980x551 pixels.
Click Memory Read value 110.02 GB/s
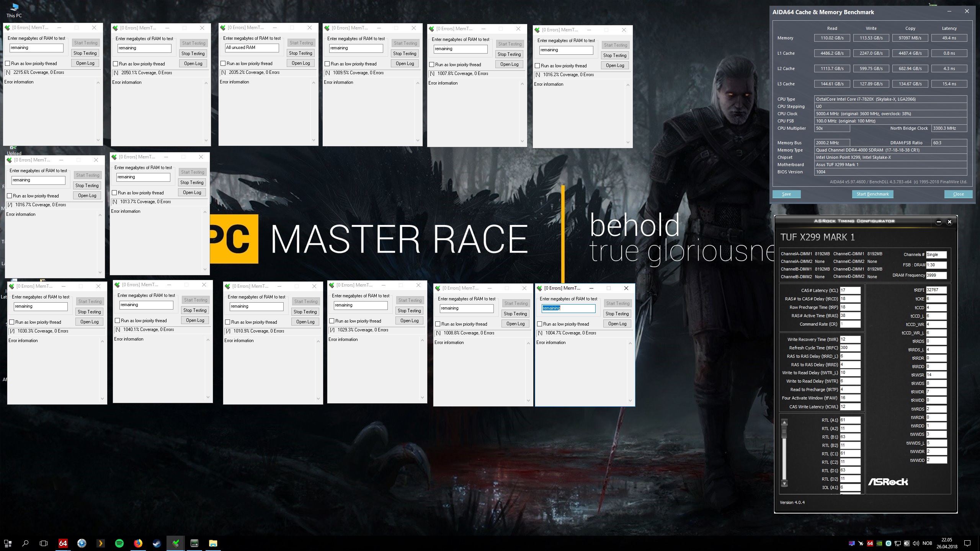coord(832,38)
